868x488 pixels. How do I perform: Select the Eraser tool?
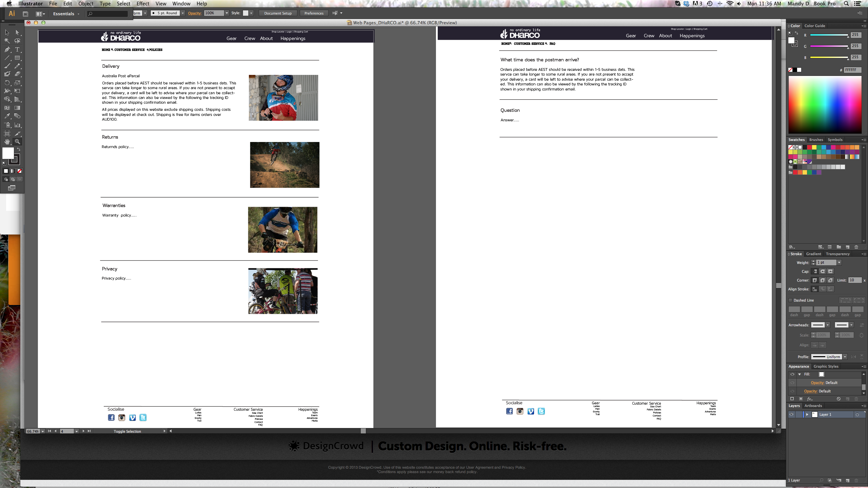(x=17, y=74)
